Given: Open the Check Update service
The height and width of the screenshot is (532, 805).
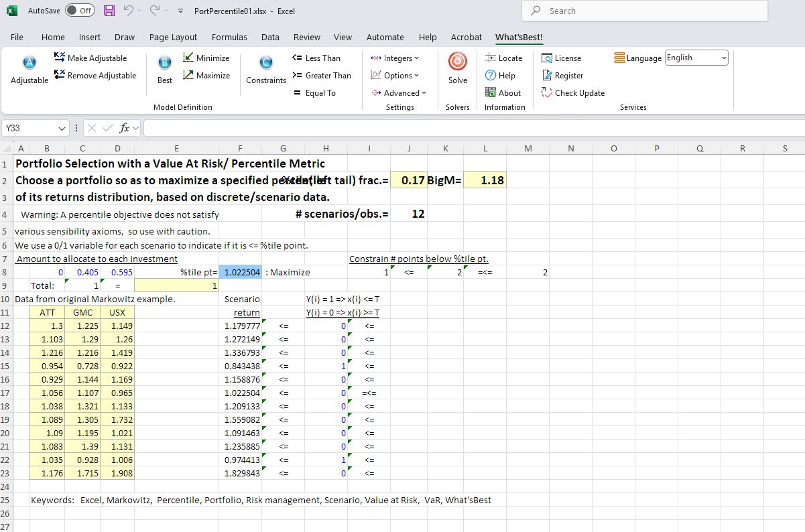Looking at the screenshot, I should 573,93.
